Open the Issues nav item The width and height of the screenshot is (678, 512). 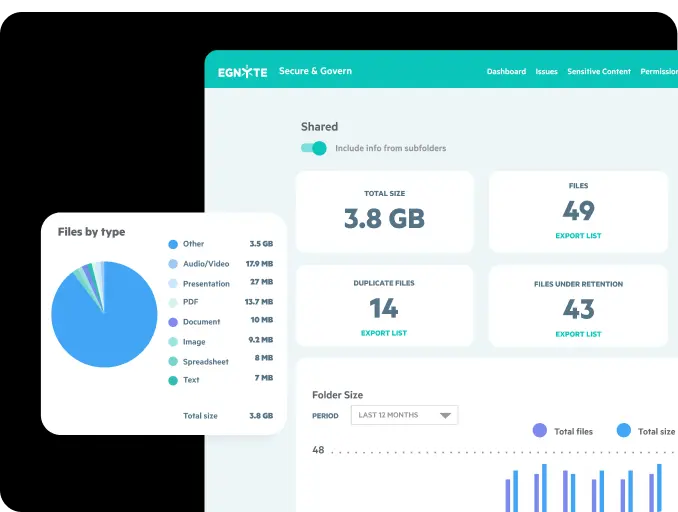tap(547, 71)
